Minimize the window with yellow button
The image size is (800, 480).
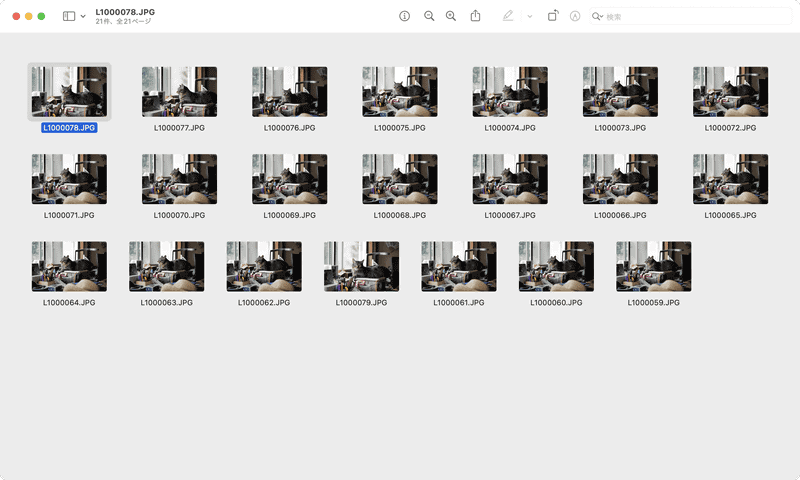click(29, 16)
